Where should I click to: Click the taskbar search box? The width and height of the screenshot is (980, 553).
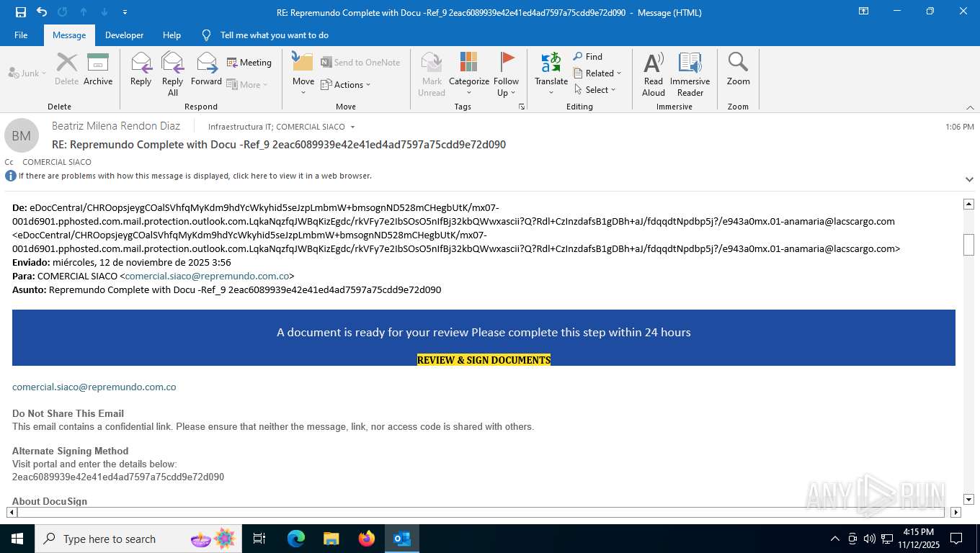pos(138,539)
